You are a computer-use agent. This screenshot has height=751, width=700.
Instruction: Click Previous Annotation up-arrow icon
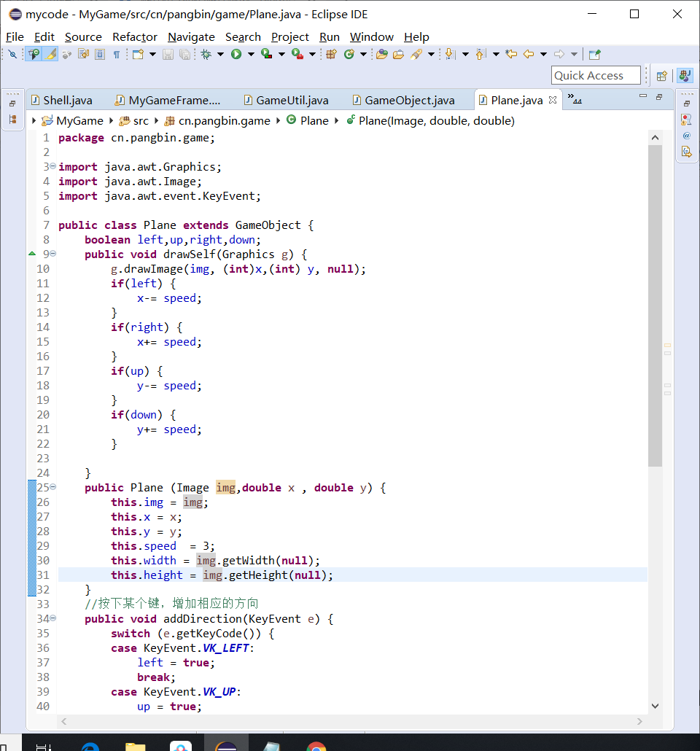click(x=481, y=54)
